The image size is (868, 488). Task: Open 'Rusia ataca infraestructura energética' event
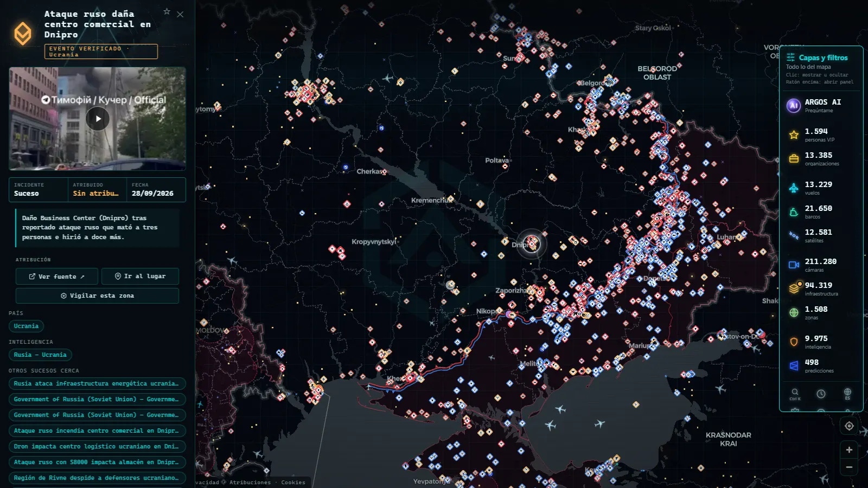(x=97, y=383)
